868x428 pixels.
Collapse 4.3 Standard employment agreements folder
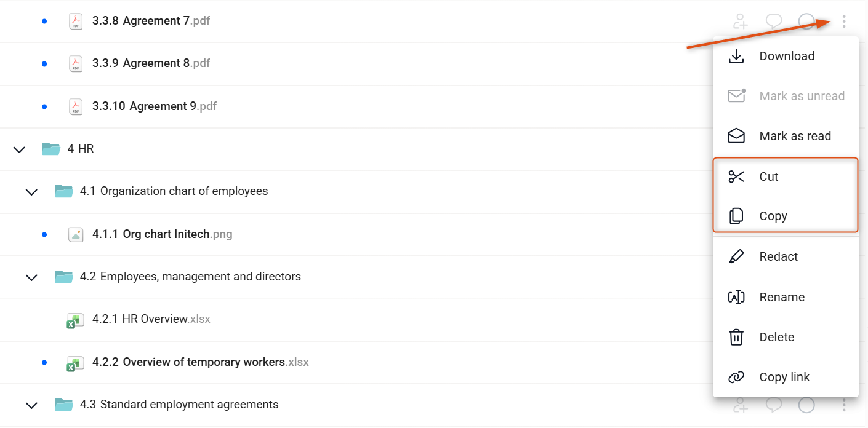coord(31,405)
